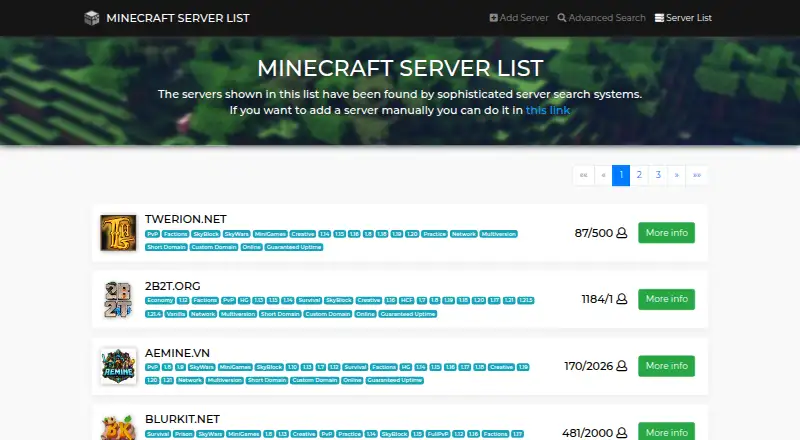Select the Custom Domain tag on AEMINE.VN
Viewport: 800px width, 440px height.
(315, 380)
